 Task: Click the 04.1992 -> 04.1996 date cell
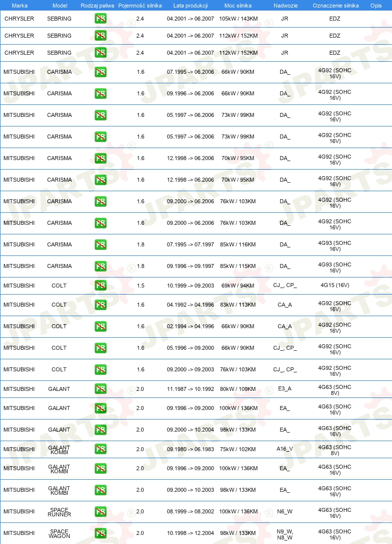click(190, 305)
